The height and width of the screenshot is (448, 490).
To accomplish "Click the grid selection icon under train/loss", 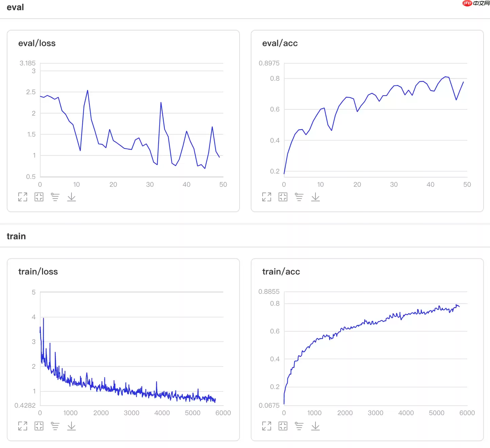I will (39, 426).
